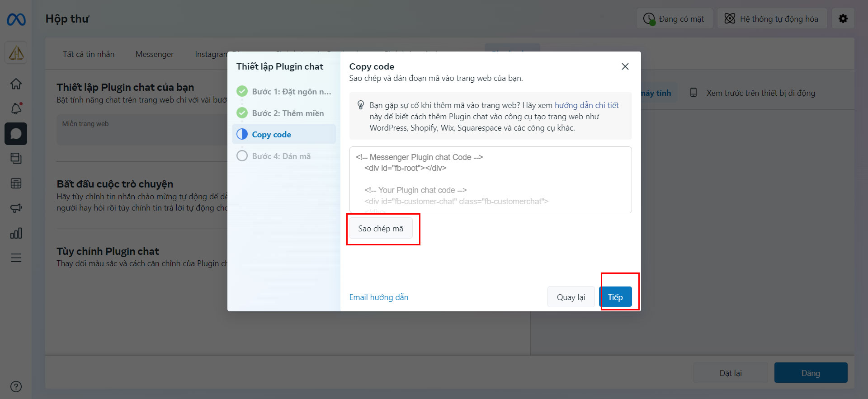
Task: Open the 'hướng dẫn chi tiết' link
Action: 586,105
